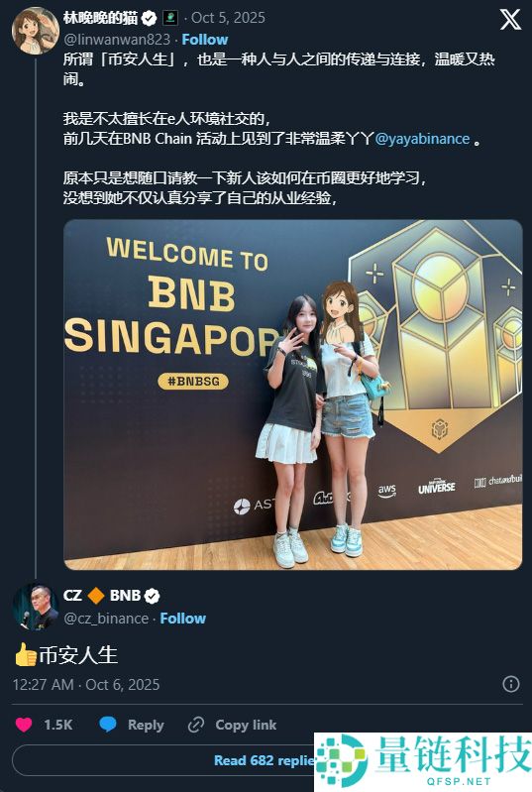The height and width of the screenshot is (792, 532).
Task: Follow @cz_binance
Action: tap(182, 619)
